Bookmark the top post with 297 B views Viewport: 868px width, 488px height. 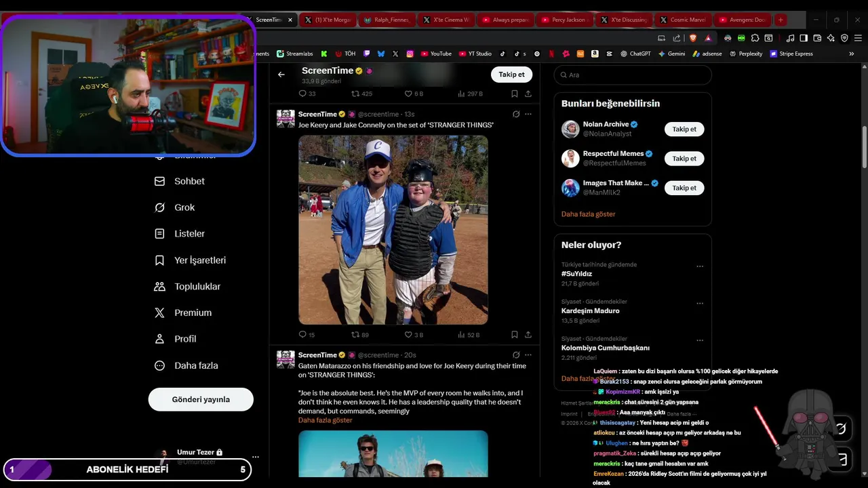(x=515, y=94)
